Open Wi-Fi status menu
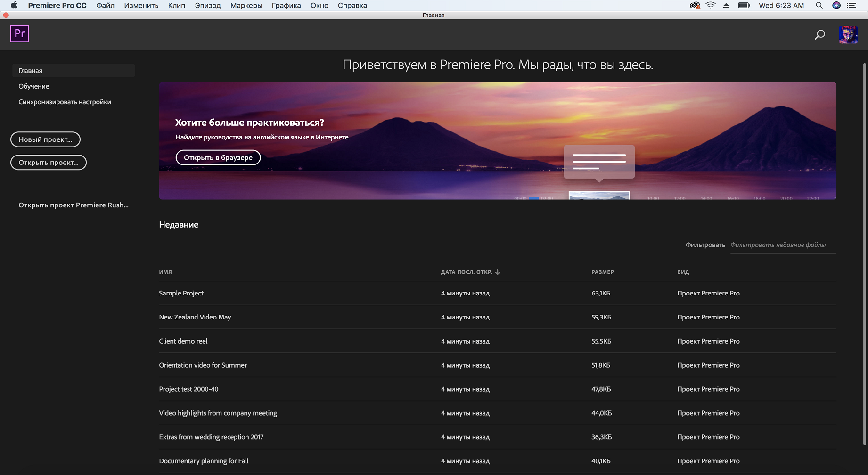Screen dimensions: 868x475 coord(711,5)
